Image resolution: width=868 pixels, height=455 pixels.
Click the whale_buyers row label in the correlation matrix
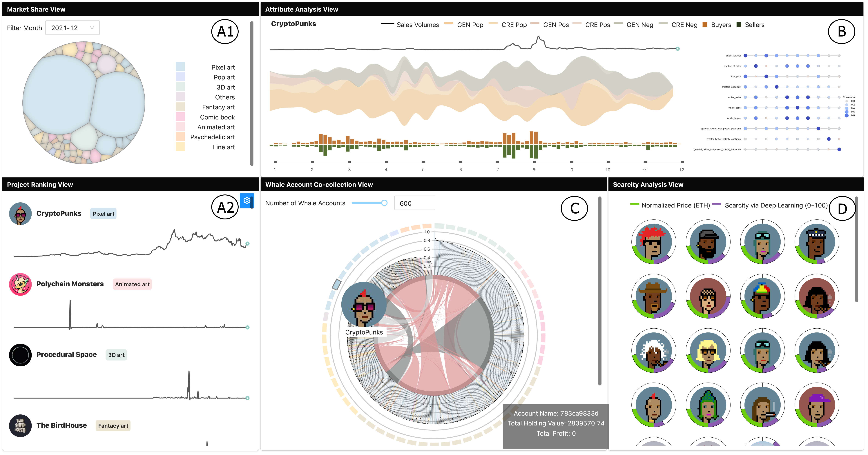point(734,118)
